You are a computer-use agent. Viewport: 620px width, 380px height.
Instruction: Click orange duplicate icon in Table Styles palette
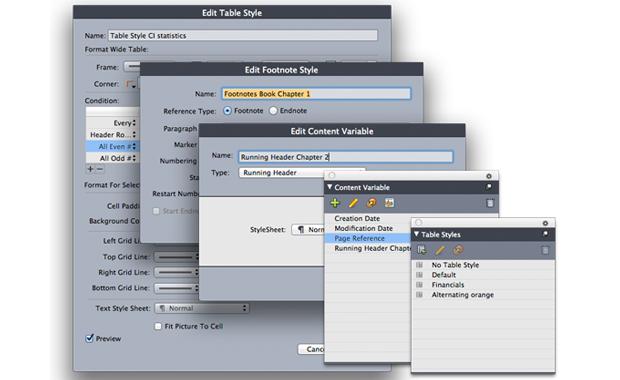pyautogui.click(x=458, y=250)
